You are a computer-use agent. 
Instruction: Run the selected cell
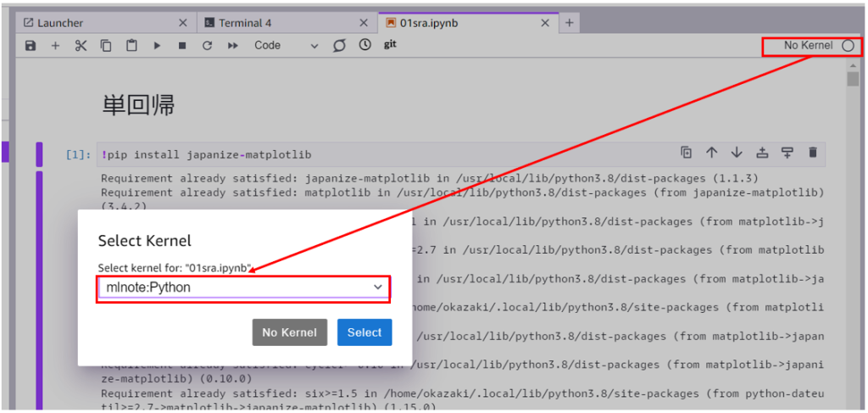coord(157,46)
